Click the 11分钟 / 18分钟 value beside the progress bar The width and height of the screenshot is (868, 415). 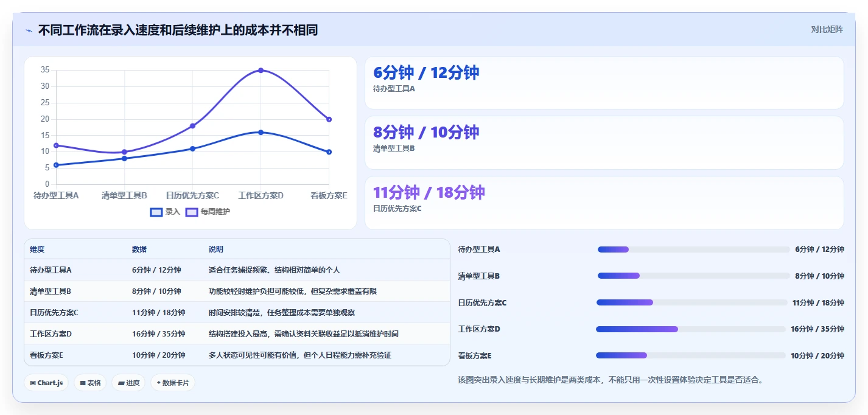point(818,302)
